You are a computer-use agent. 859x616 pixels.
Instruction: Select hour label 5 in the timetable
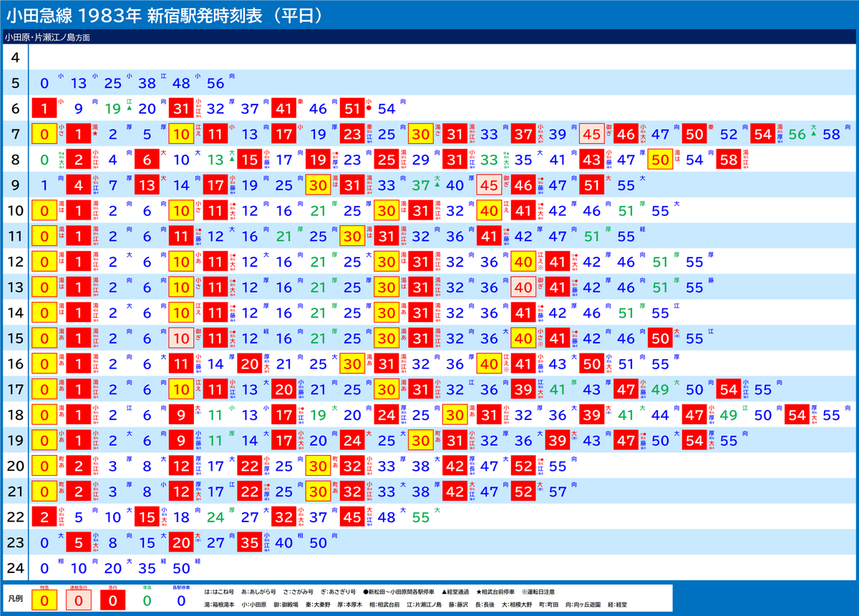(15, 83)
